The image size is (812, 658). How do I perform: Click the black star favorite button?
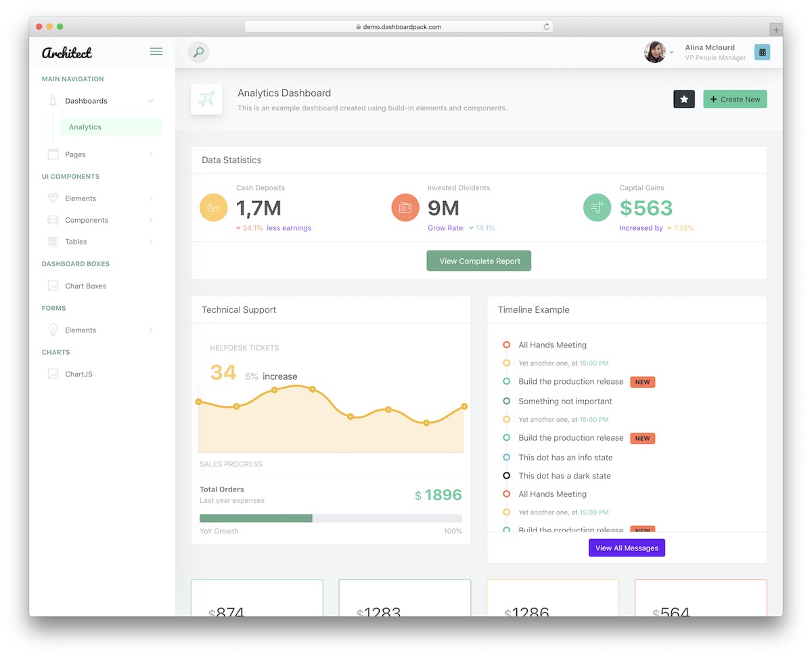click(683, 99)
